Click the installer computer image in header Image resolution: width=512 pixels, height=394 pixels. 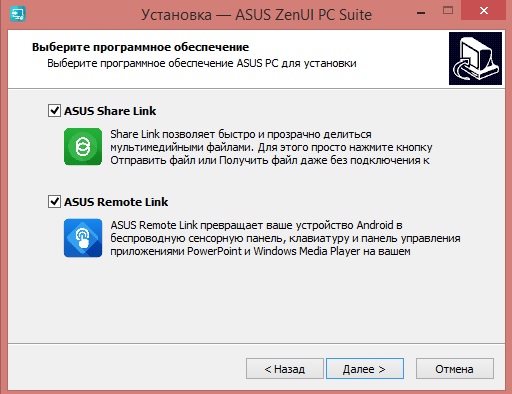[x=475, y=58]
